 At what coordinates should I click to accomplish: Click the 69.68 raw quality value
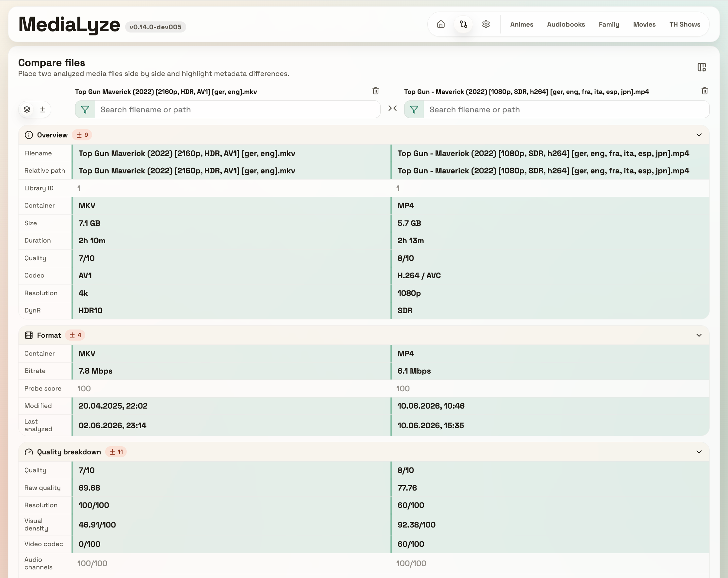coord(89,488)
